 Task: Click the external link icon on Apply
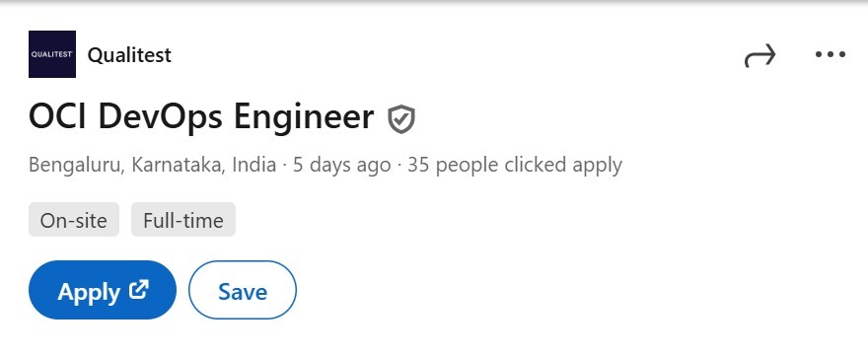point(138,289)
